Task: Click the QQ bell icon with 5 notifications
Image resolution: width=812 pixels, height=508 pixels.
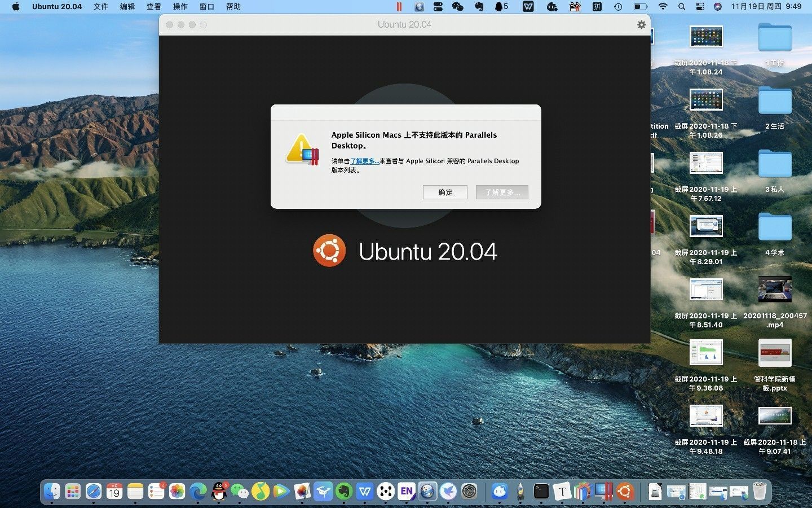Action: pos(501,7)
